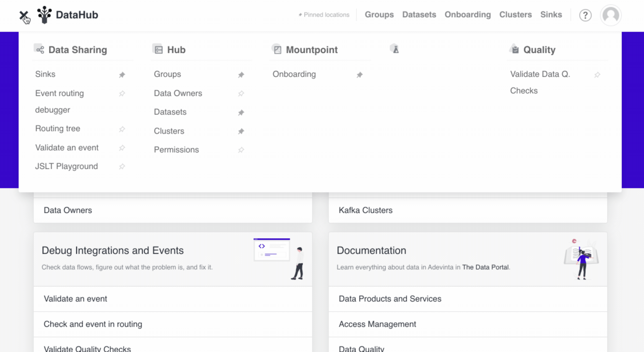This screenshot has height=352, width=644.
Task: Open Access Management documentation link
Action: click(x=468, y=324)
